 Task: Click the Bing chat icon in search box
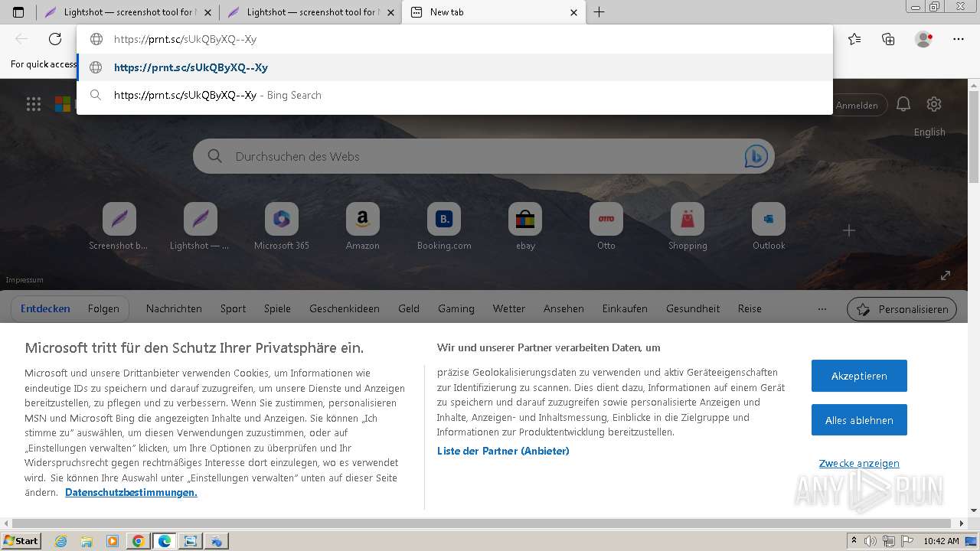click(x=756, y=156)
